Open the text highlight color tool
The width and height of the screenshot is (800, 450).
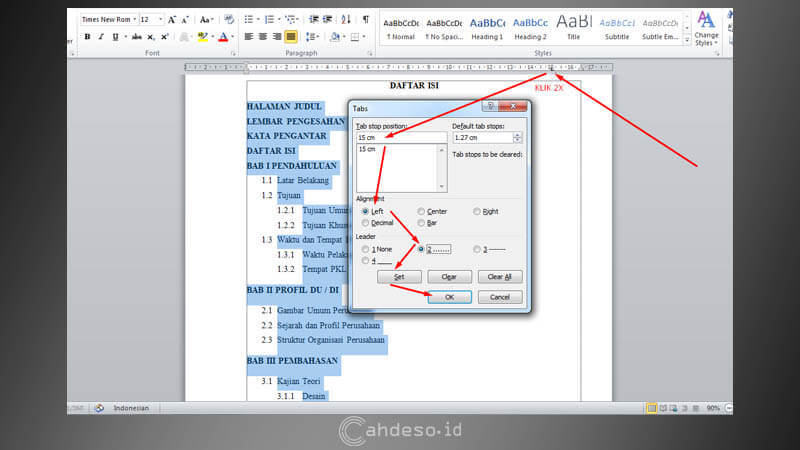(x=203, y=37)
